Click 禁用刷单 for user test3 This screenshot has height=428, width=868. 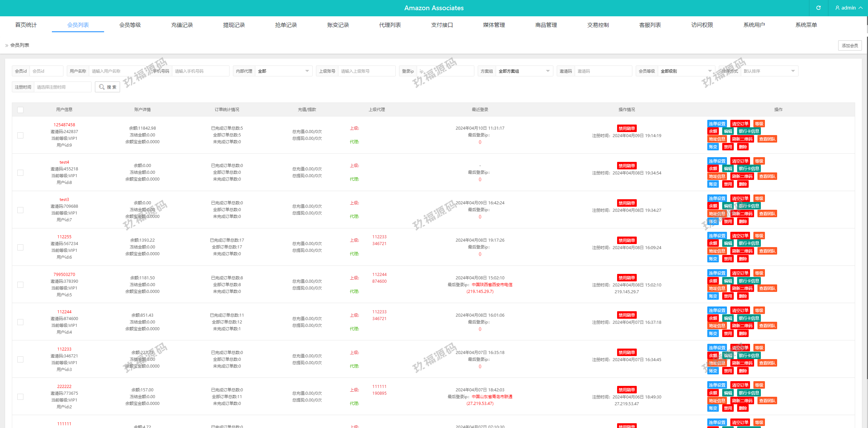coord(627,203)
